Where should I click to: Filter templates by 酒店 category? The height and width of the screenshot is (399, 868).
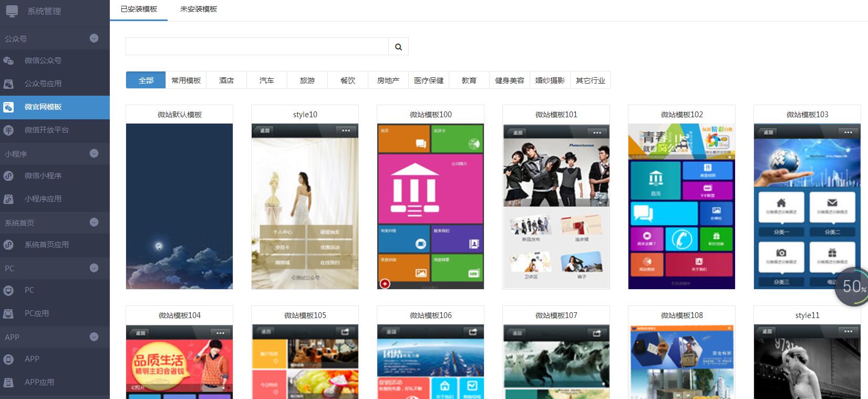pos(226,80)
